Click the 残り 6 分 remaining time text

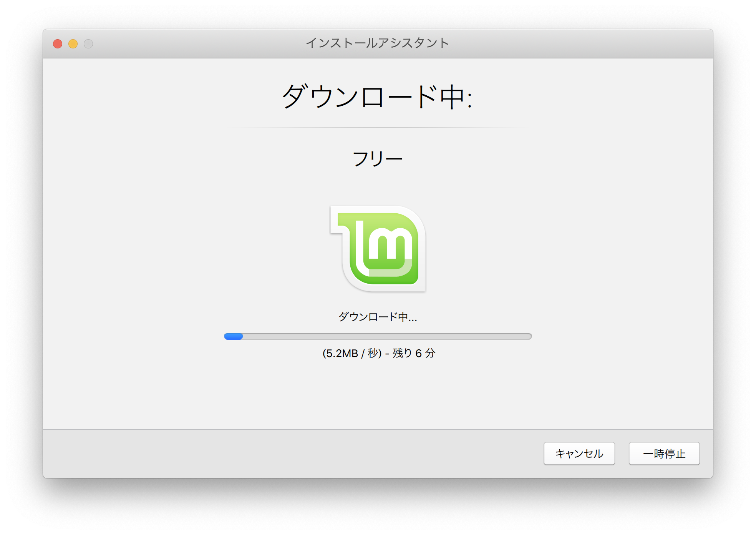pyautogui.click(x=414, y=353)
